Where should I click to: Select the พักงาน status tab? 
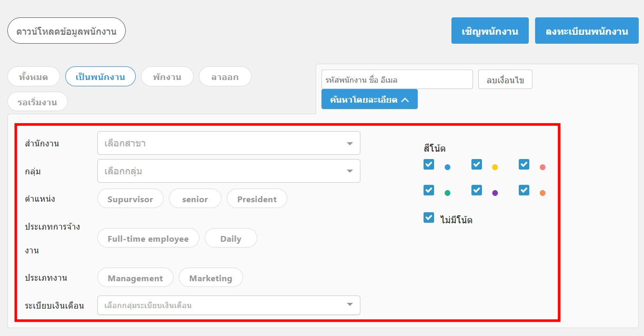pyautogui.click(x=167, y=77)
